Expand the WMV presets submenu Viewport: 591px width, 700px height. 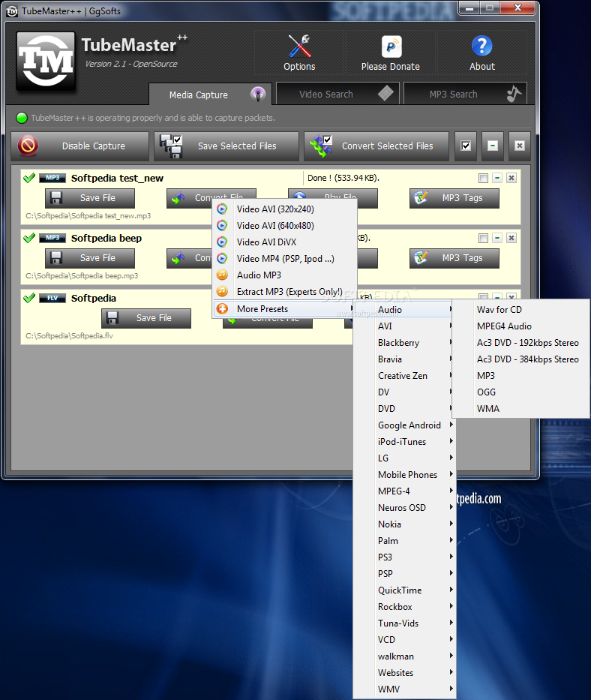pos(404,689)
